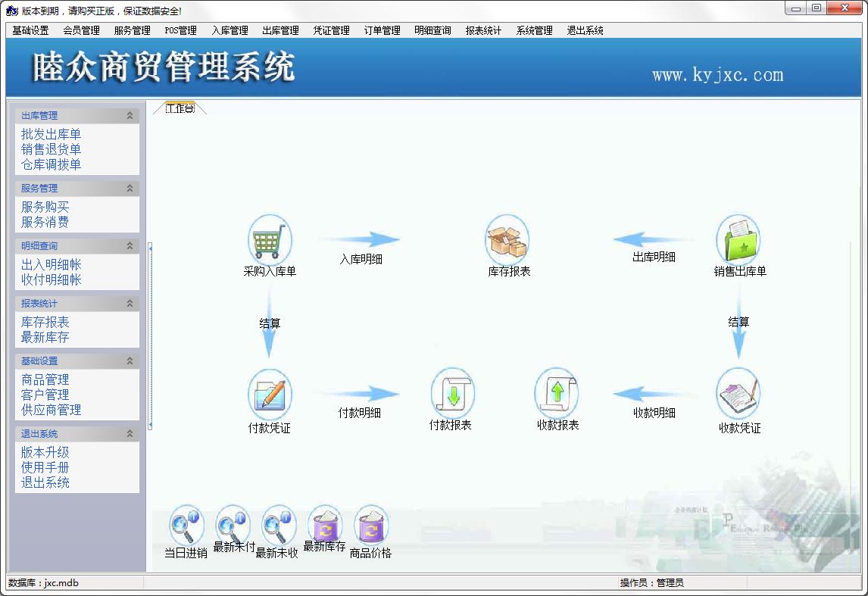Collapse the 报表统计 sidebar group
Screen dimensions: 868x596
[130, 303]
